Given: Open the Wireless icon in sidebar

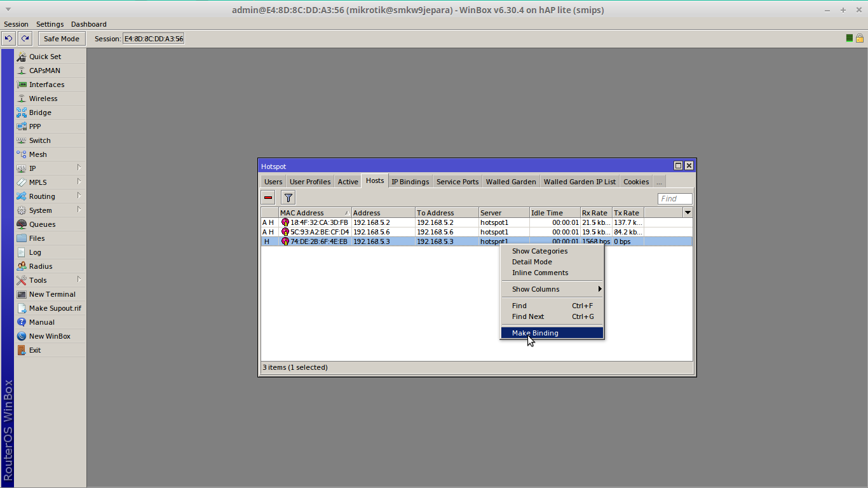Looking at the screenshot, I should click(x=22, y=98).
